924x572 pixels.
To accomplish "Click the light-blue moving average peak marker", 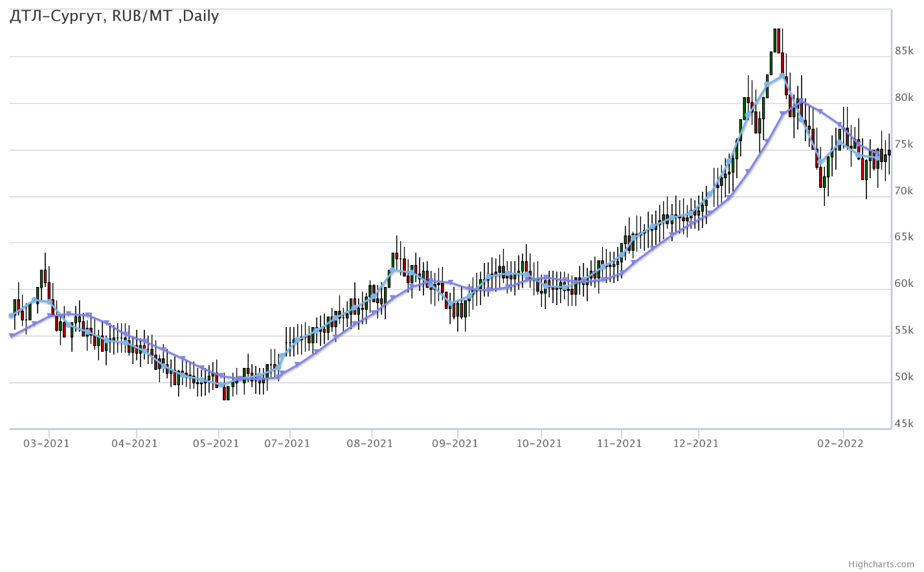I will pyautogui.click(x=782, y=76).
